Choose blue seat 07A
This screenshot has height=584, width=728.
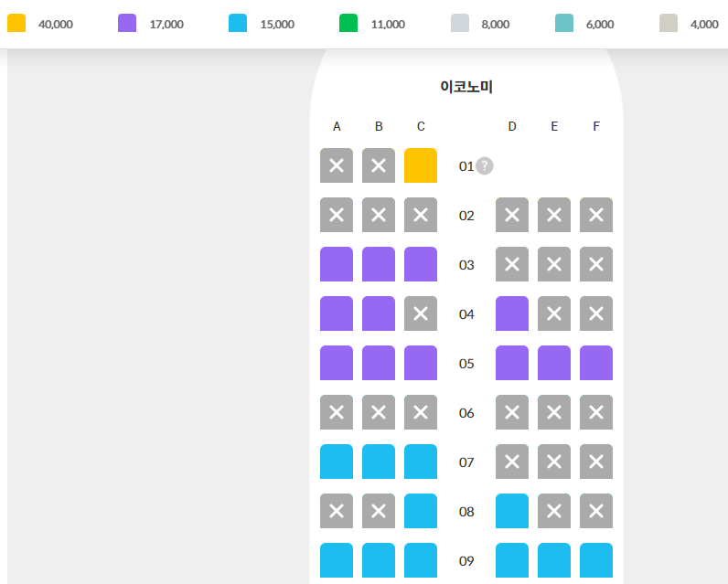tap(337, 462)
